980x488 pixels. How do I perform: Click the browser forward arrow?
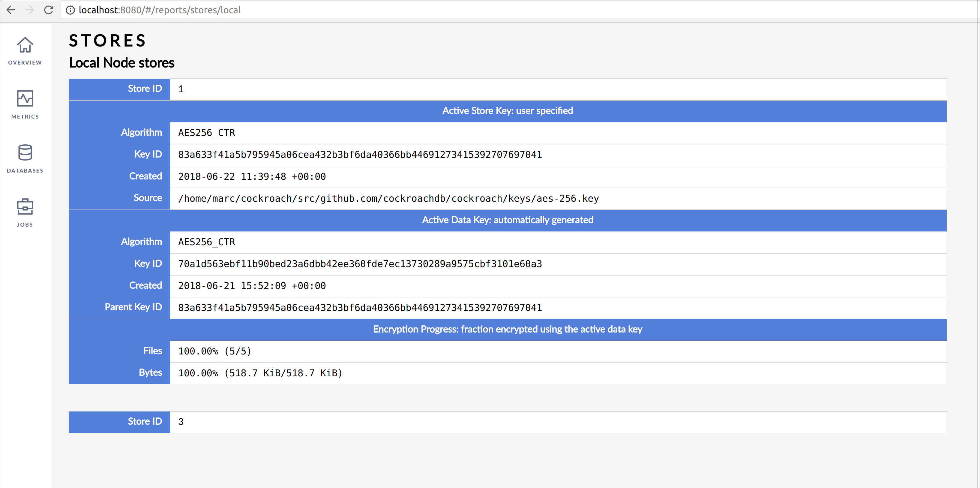click(30, 10)
